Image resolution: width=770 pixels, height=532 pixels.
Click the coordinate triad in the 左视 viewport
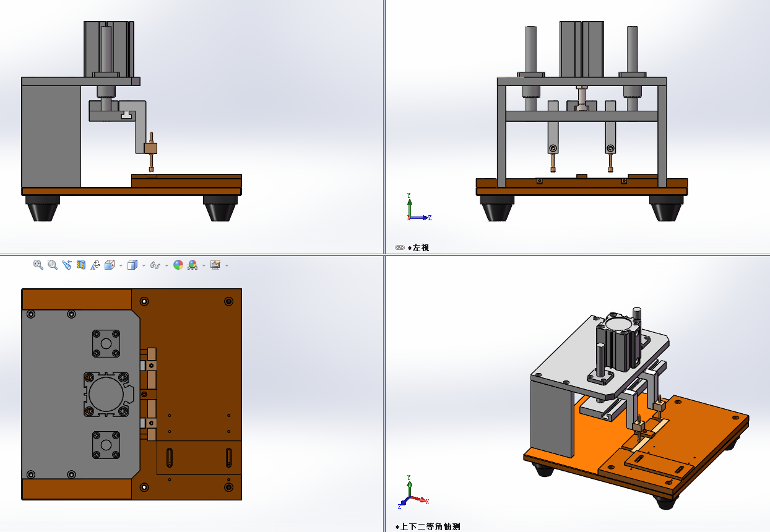[x=418, y=208]
